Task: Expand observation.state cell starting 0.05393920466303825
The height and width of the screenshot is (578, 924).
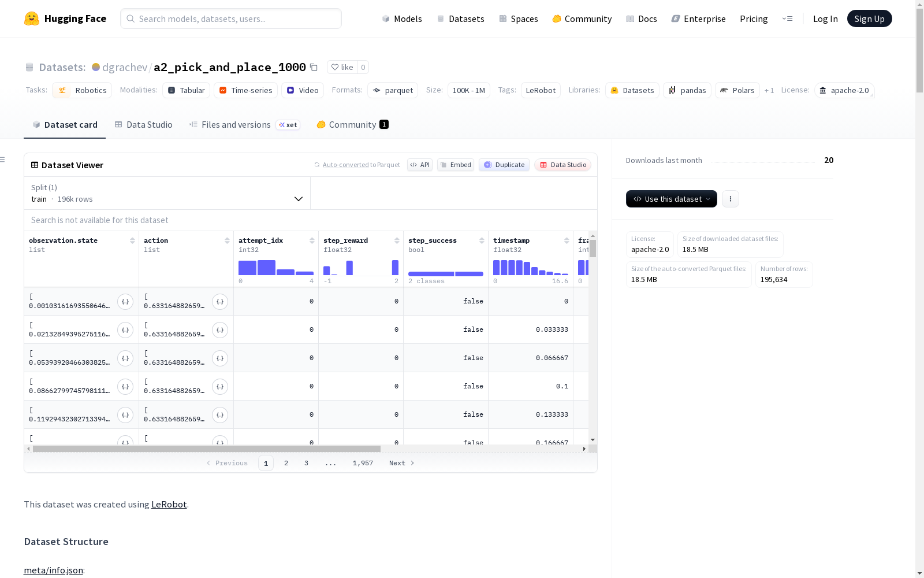Action: [125, 358]
